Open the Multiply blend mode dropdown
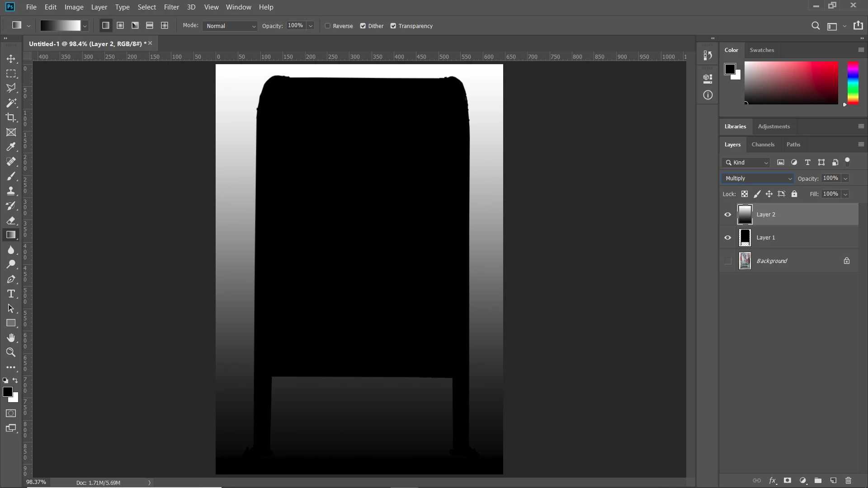 pyautogui.click(x=757, y=178)
